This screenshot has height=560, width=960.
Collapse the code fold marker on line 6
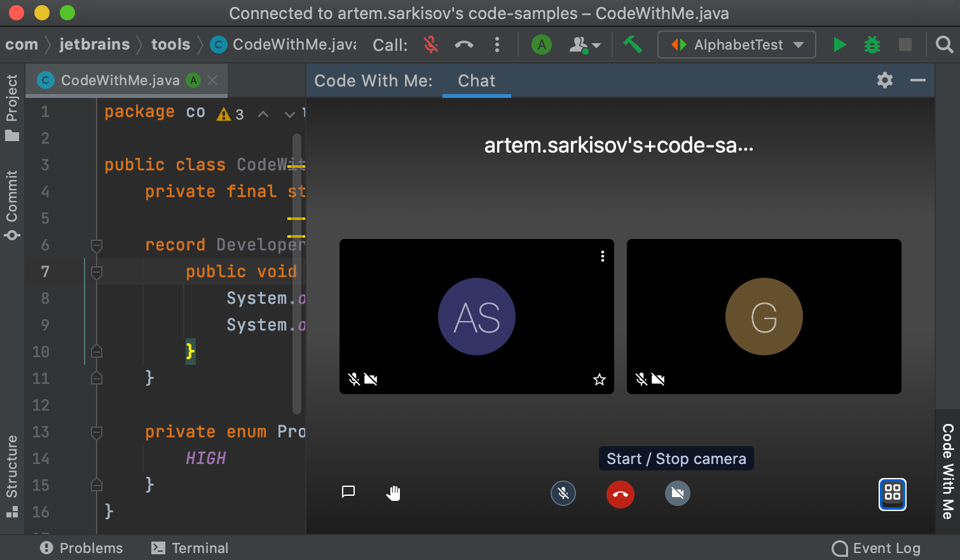(97, 245)
